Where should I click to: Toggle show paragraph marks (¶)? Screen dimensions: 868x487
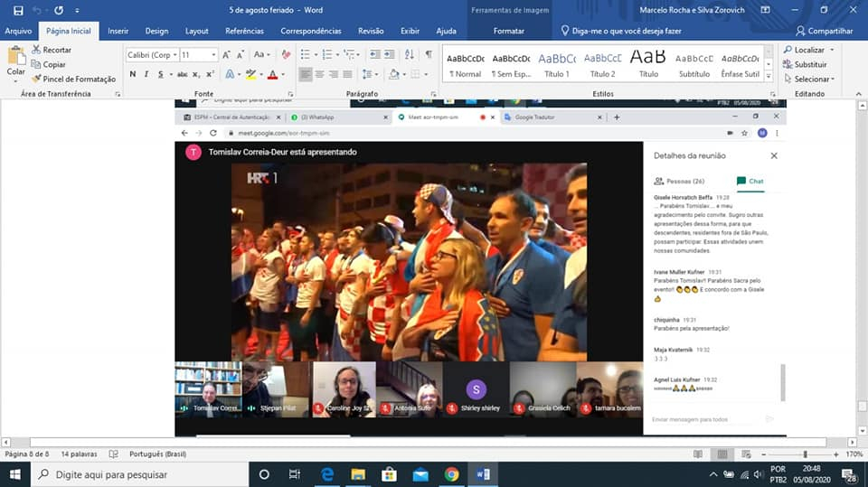[429, 54]
